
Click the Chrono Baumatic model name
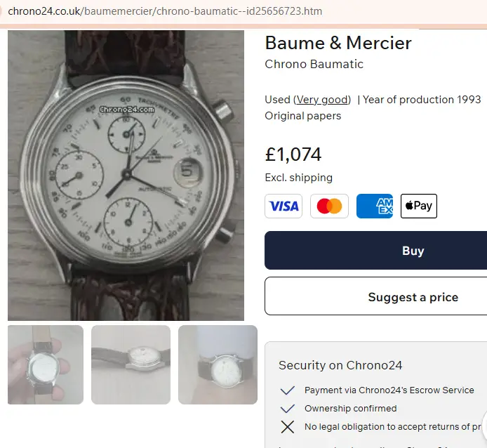click(314, 65)
